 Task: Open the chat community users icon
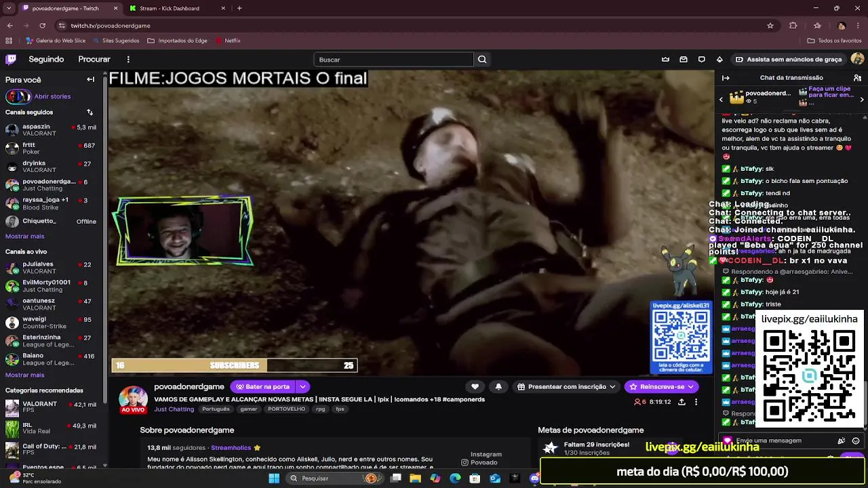click(857, 78)
